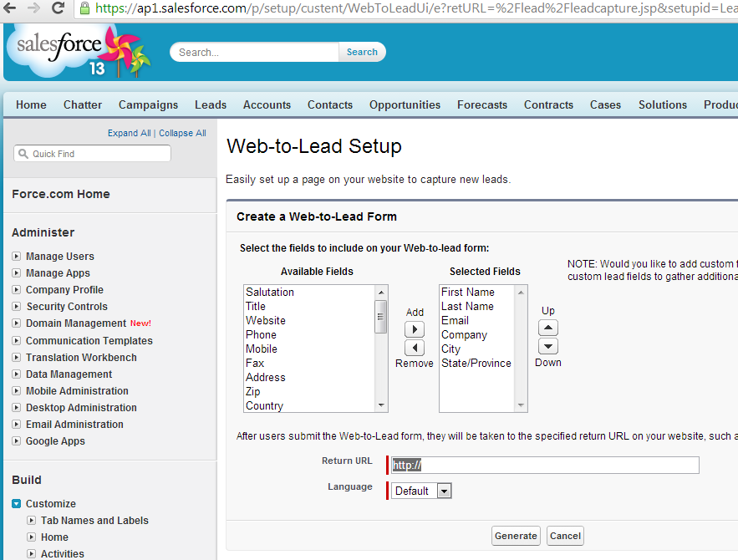The image size is (738, 560).
Task: Click the Salesforce cloud logo
Action: point(78,52)
